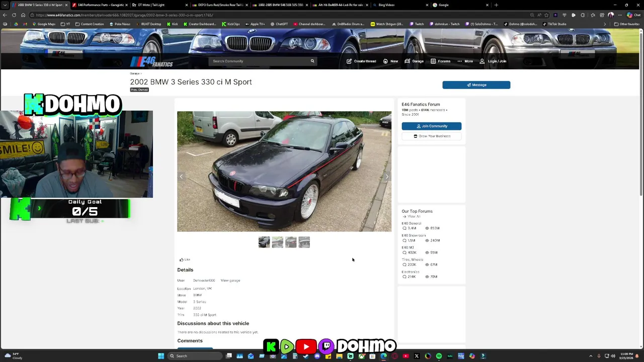Open Discord icon in the taskbar
This screenshot has width=644, height=362.
click(x=317, y=356)
